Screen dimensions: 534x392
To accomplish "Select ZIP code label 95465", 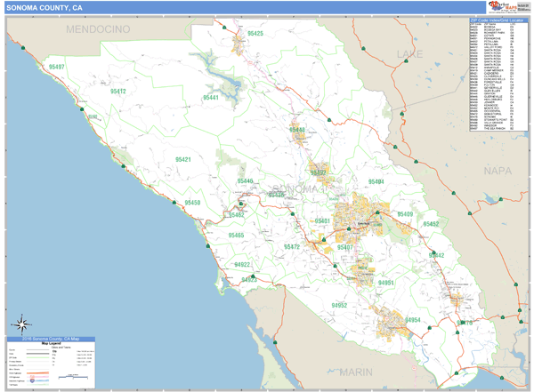I will (x=236, y=236).
